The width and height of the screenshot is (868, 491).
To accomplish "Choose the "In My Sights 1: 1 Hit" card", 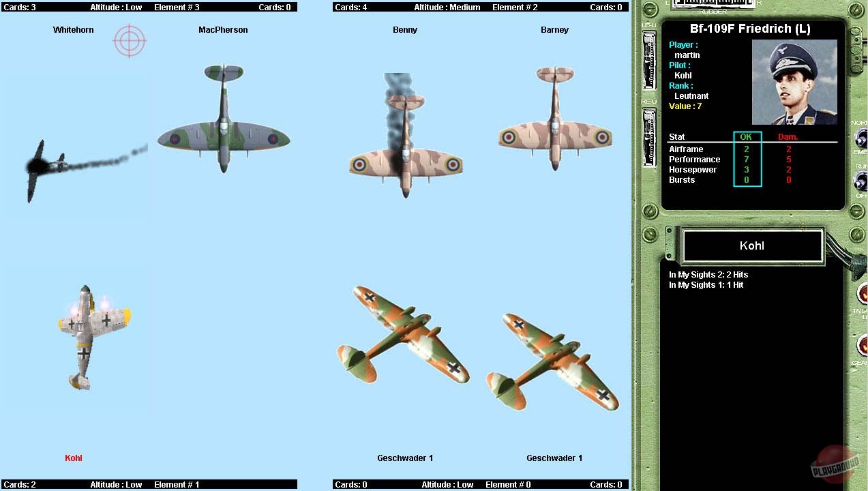I will coord(706,285).
